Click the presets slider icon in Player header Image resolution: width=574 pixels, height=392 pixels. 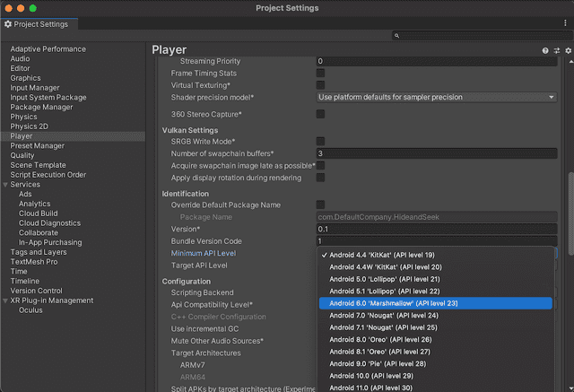coord(556,51)
